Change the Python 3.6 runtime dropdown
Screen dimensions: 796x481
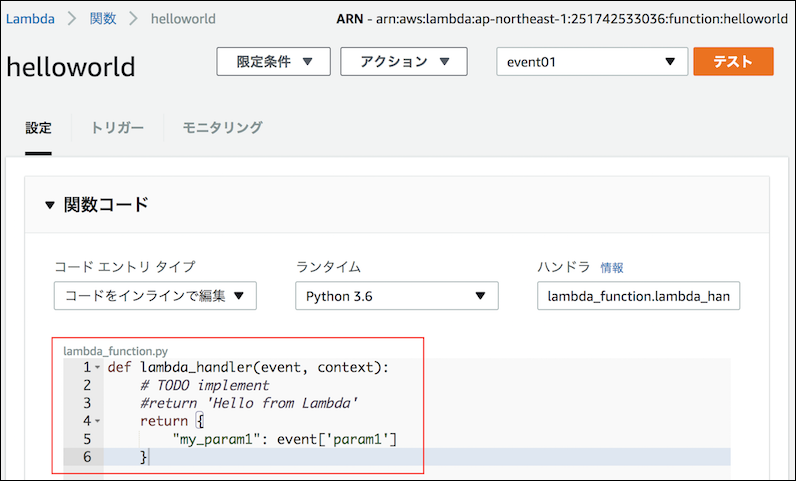396,296
